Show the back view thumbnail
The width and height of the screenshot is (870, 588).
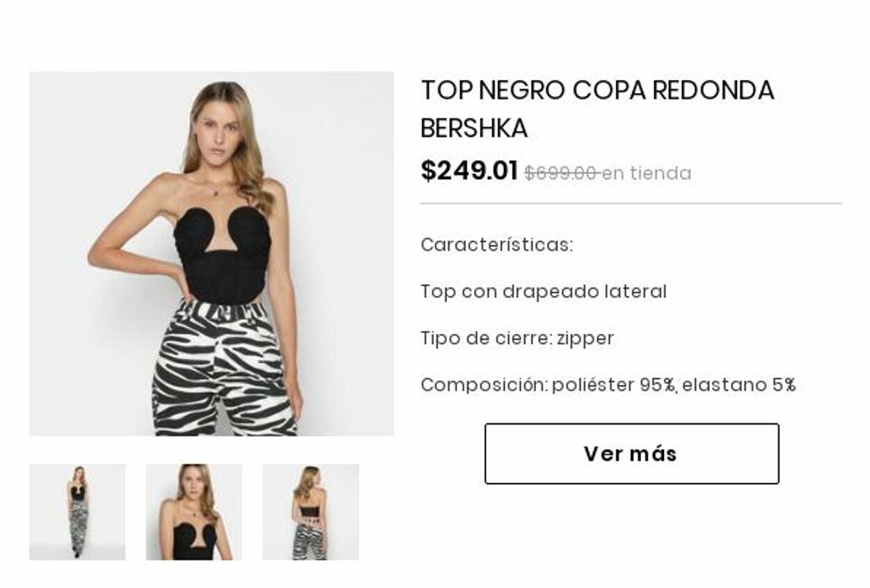click(x=310, y=512)
